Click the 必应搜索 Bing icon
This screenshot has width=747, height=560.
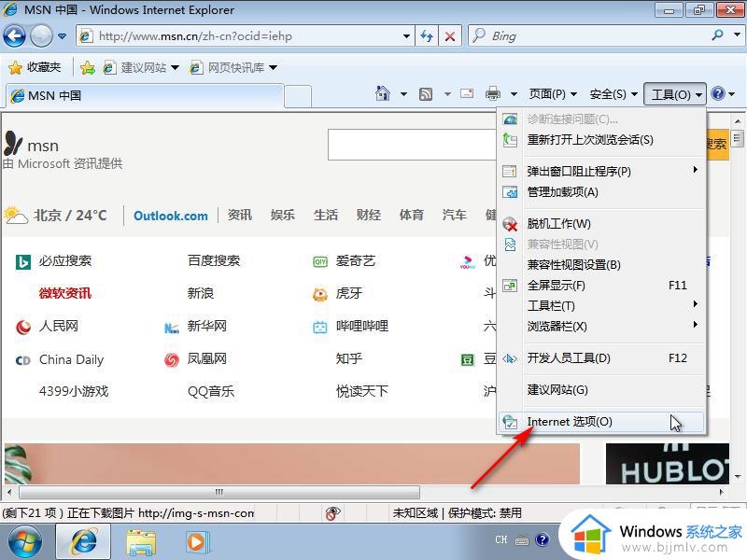23,262
